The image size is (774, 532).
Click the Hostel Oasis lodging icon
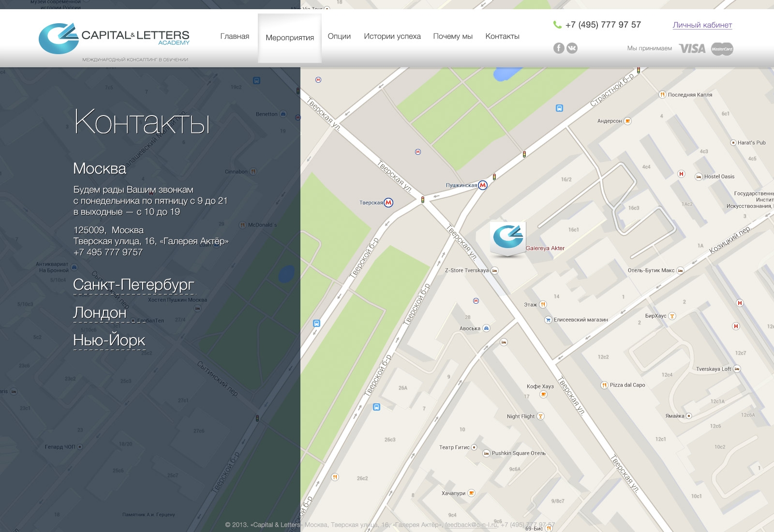pyautogui.click(x=699, y=177)
